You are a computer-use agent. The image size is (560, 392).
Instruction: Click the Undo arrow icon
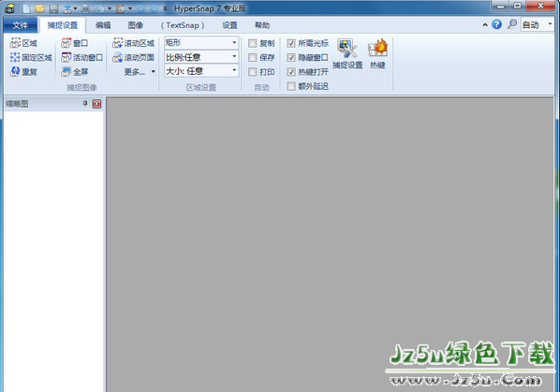coord(140,8)
